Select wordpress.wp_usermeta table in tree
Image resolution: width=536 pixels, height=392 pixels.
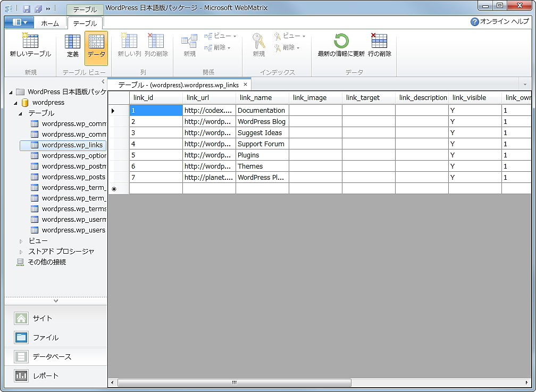tap(69, 219)
